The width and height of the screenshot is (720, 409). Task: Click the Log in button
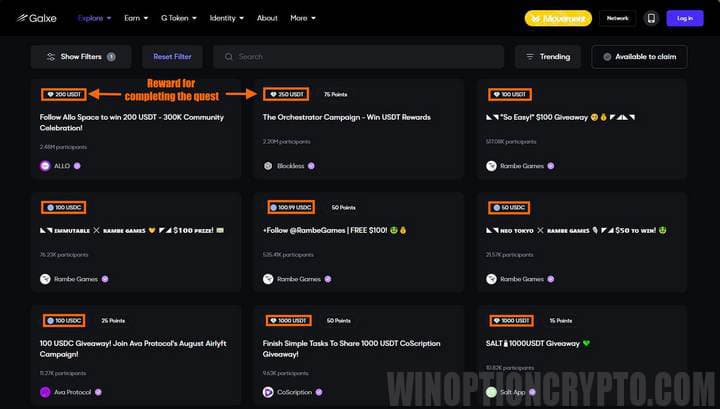(684, 18)
